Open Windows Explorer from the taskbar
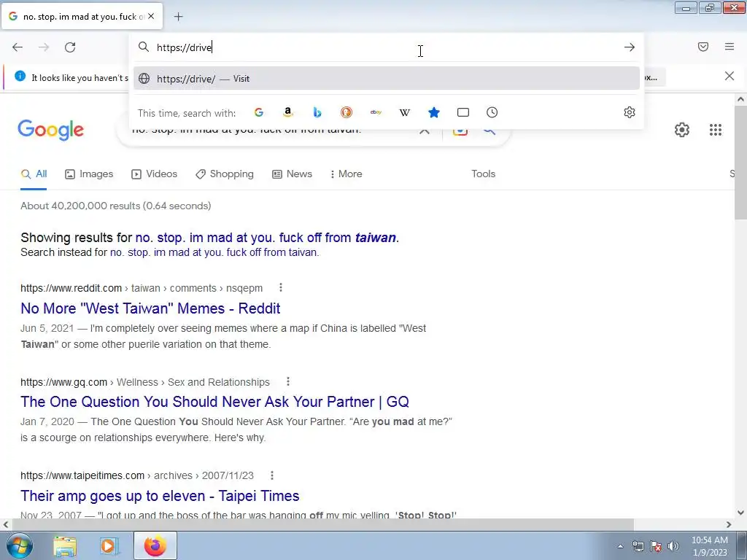Screen dimensions: 747x560 (65, 545)
